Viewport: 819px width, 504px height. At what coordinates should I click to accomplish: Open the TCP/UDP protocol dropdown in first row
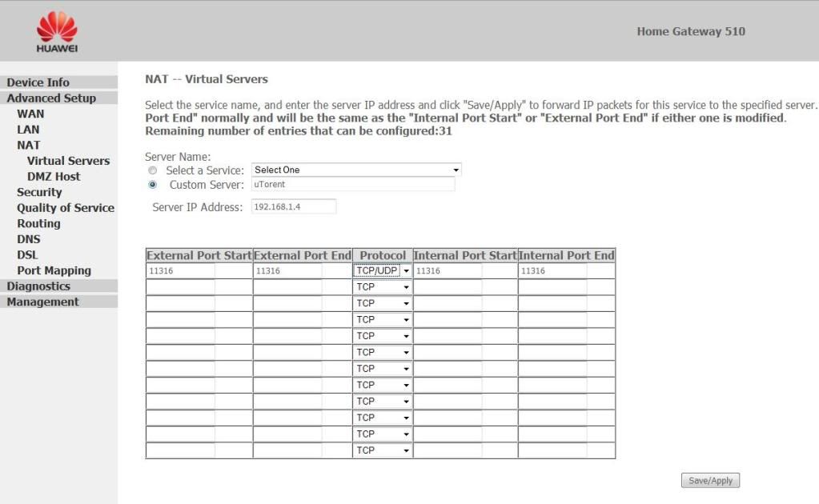tap(383, 270)
